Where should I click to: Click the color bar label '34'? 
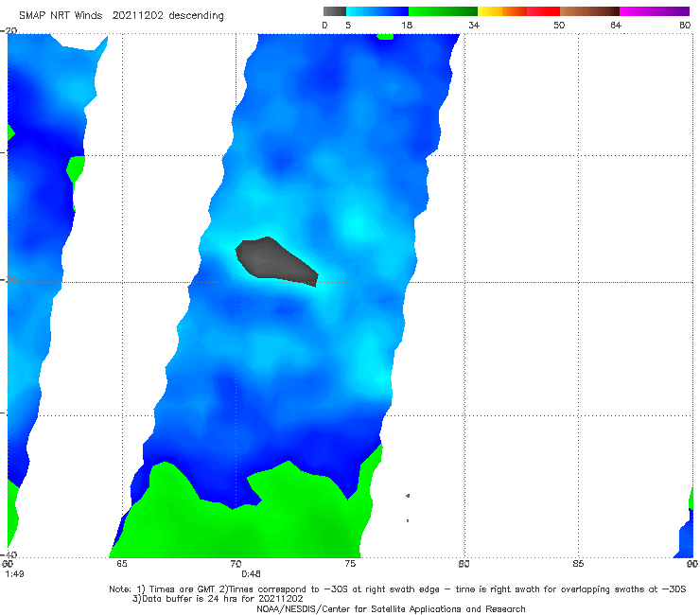474,25
